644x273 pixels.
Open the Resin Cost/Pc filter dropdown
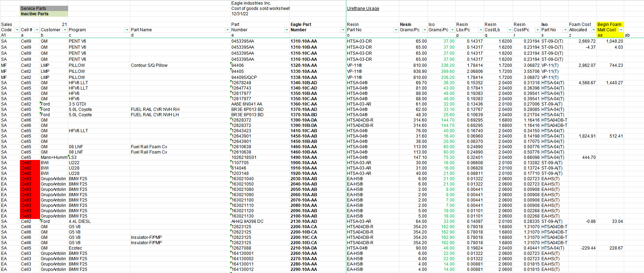538,30
